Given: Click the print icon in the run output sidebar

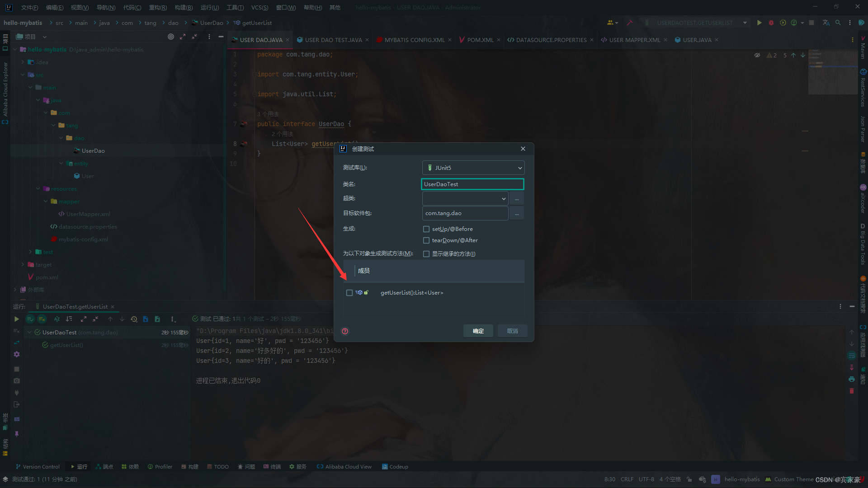Looking at the screenshot, I should [852, 379].
